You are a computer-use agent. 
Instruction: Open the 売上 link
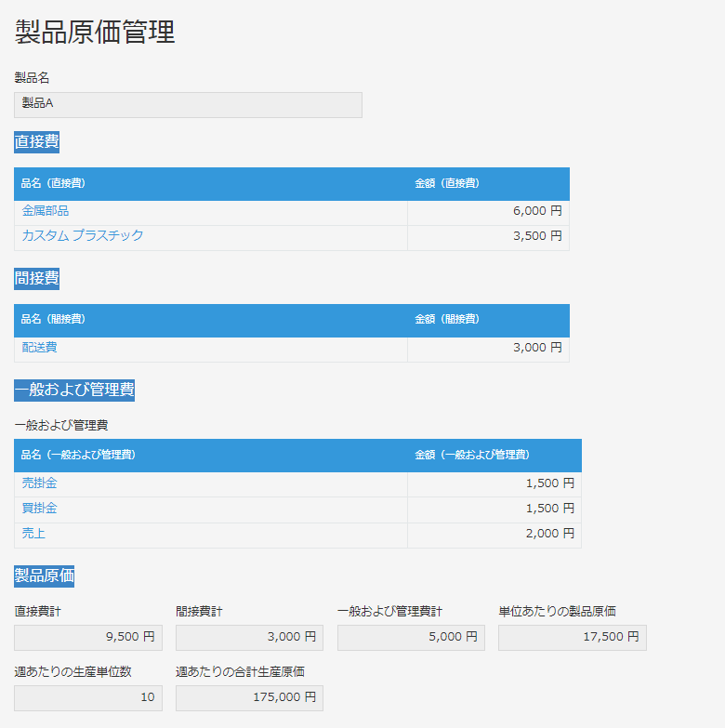click(33, 533)
